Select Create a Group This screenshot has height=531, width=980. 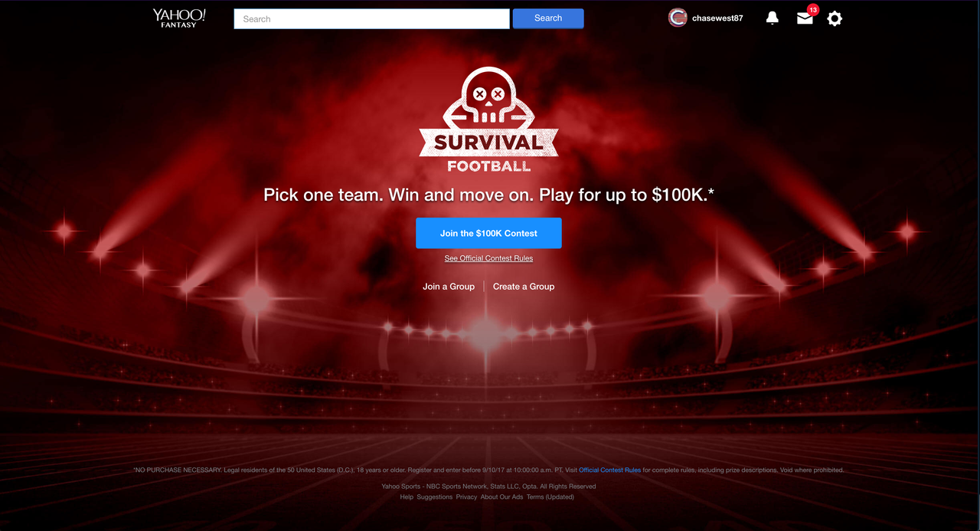pos(524,287)
